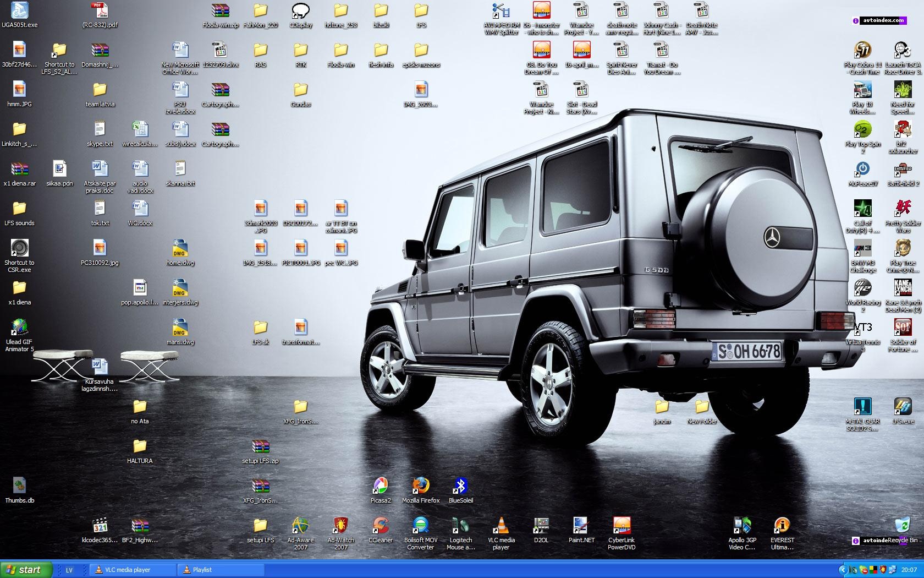Launch Kane & Lynch Dead Men shortcut
Image resolution: width=924 pixels, height=578 pixels.
pyautogui.click(x=903, y=287)
